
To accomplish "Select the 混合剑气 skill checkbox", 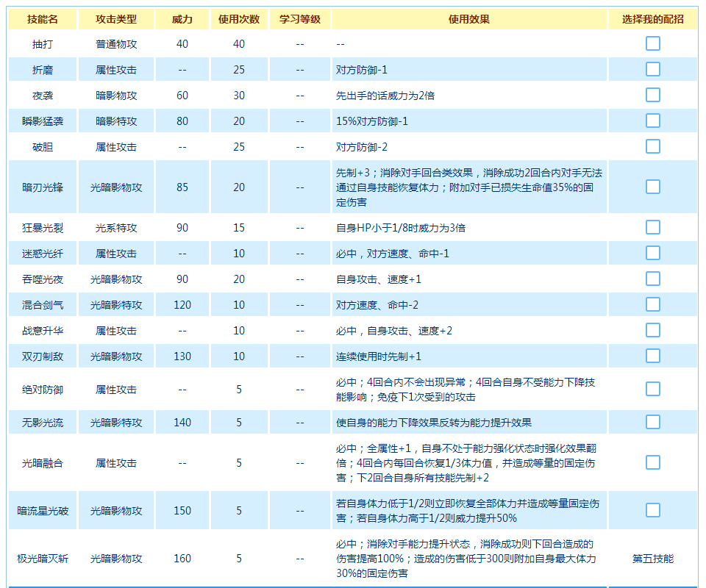I will coord(652,304).
